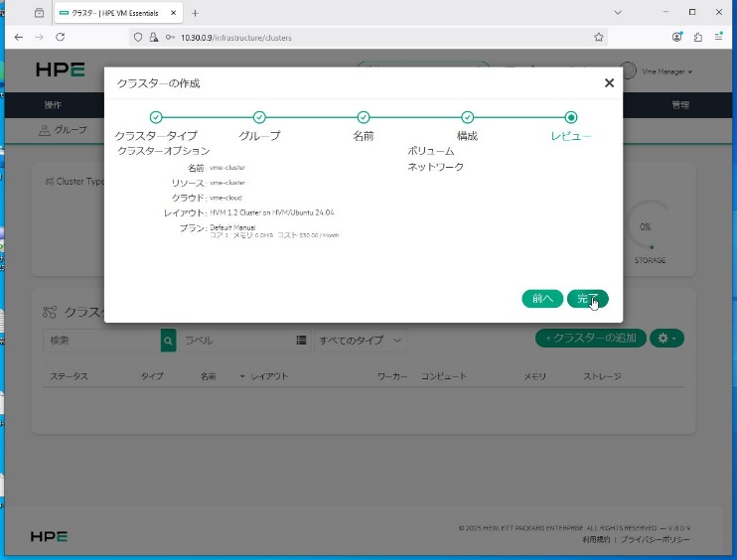Open the プライバシーポリシー footer link

(x=655, y=539)
